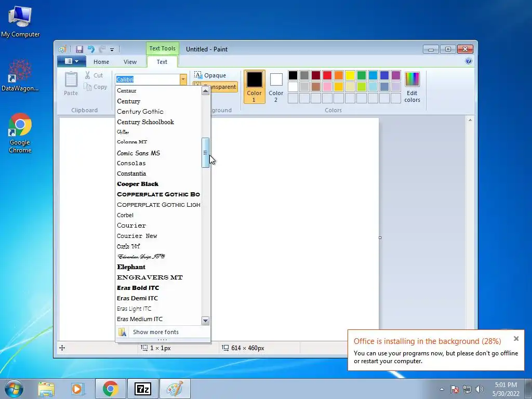532x399 pixels.
Task: Click the volume speaker tray icon
Action: coord(479,389)
